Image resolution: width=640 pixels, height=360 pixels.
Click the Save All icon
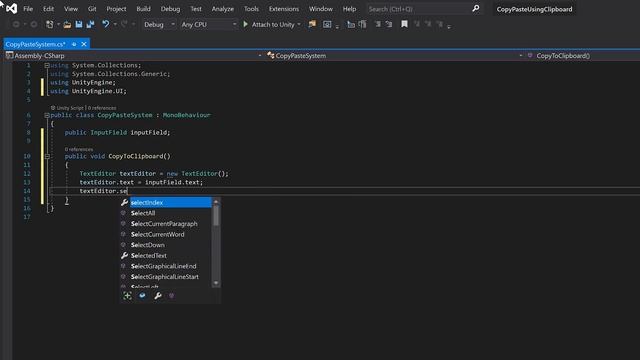(90, 24)
